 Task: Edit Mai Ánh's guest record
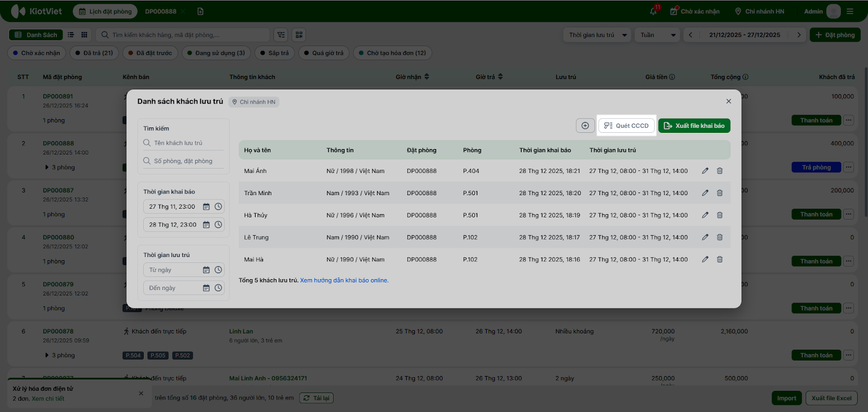tap(705, 171)
